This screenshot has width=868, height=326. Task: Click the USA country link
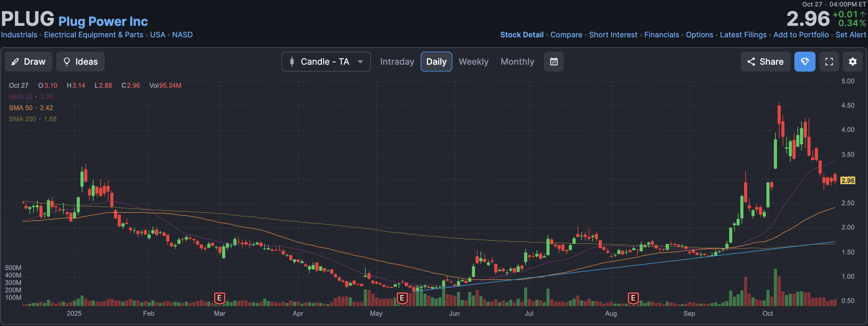tap(158, 35)
